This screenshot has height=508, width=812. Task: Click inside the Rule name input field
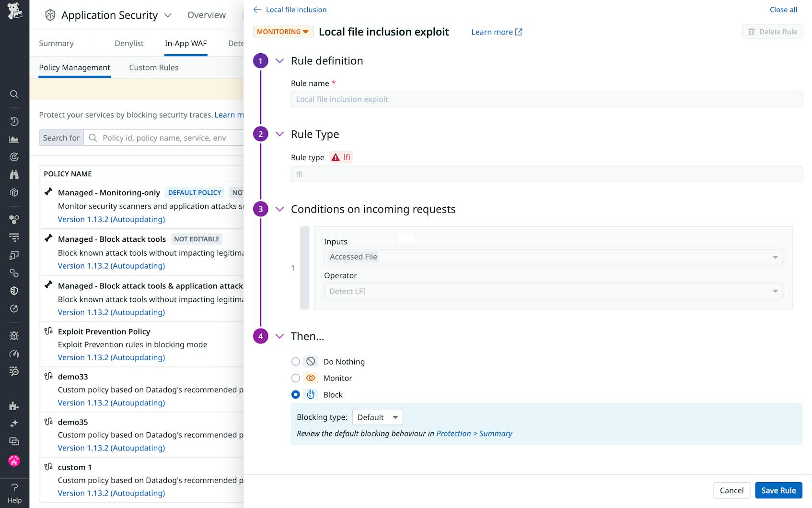[x=546, y=99]
